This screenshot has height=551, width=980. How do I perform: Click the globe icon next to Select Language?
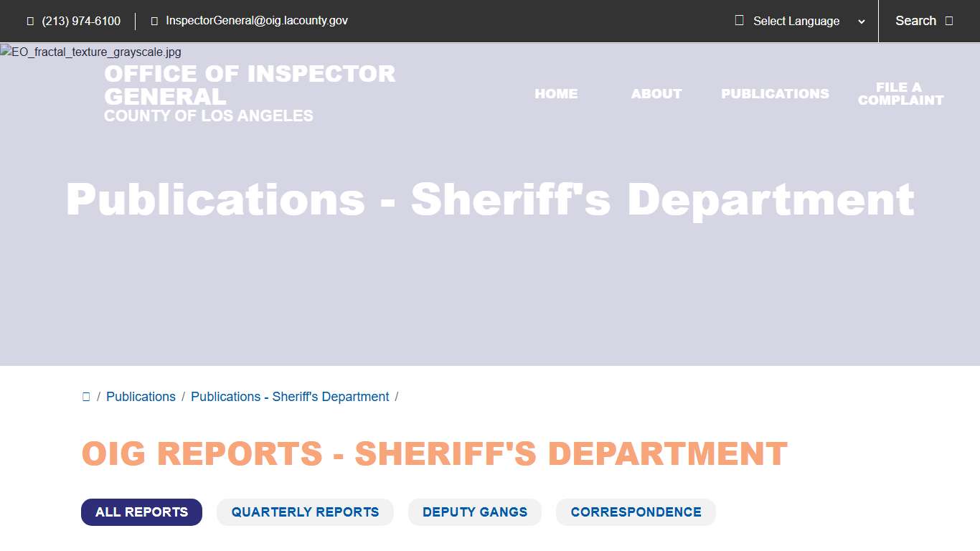click(x=738, y=21)
